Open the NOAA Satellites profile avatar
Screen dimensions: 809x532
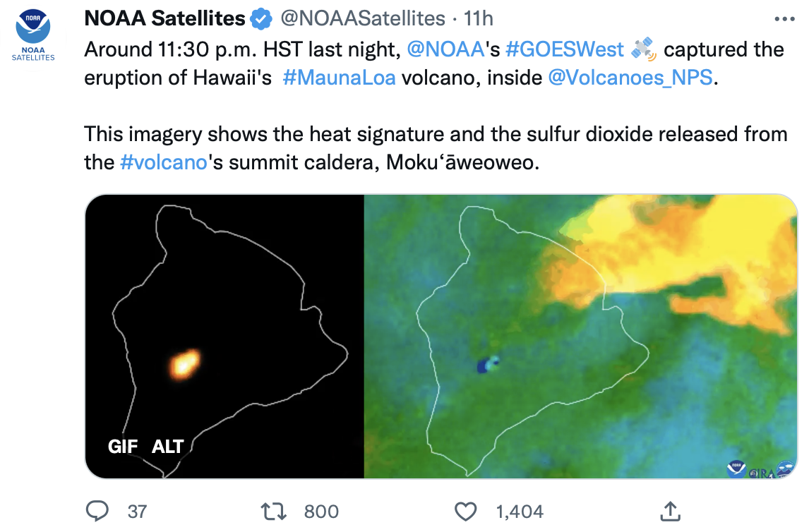(33, 35)
